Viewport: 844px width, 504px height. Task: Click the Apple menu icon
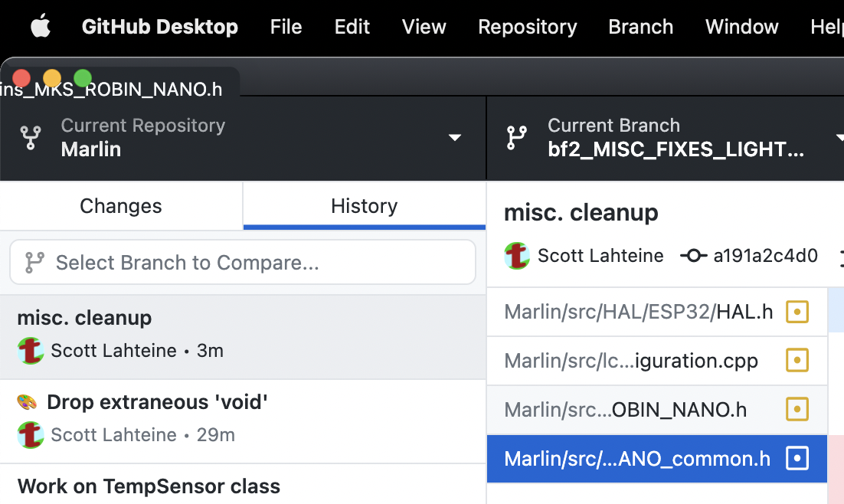[41, 26]
